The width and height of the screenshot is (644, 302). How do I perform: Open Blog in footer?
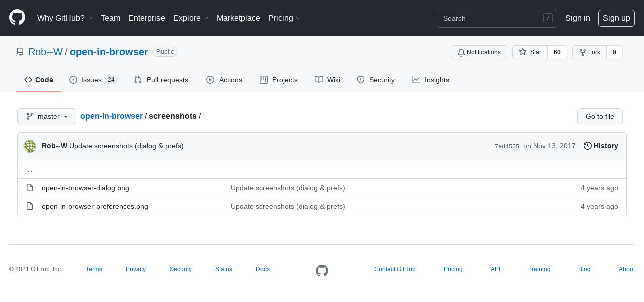click(x=584, y=269)
